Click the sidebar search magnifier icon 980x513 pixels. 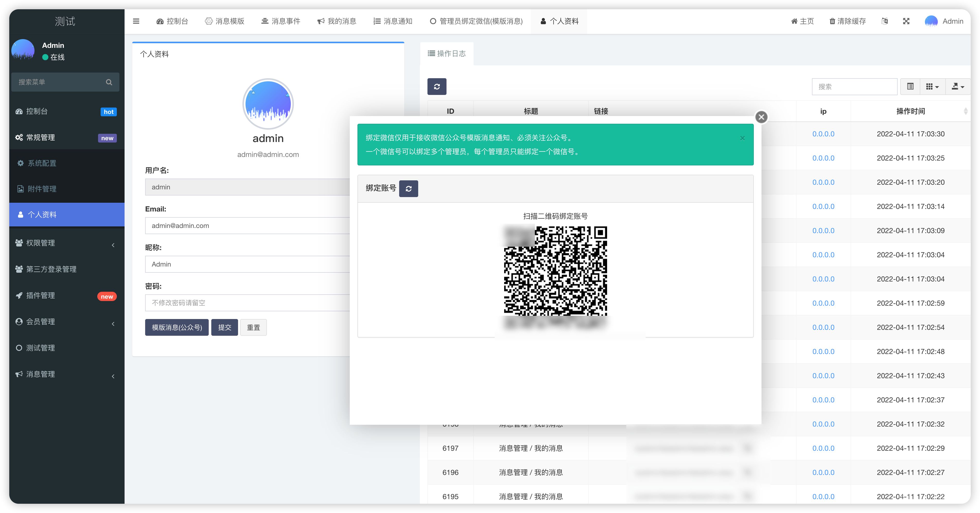(x=109, y=82)
